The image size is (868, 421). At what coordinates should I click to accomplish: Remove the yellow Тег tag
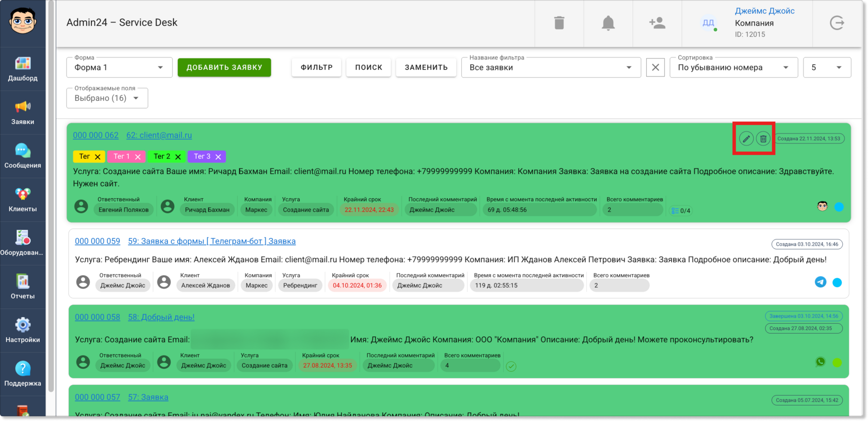point(98,157)
